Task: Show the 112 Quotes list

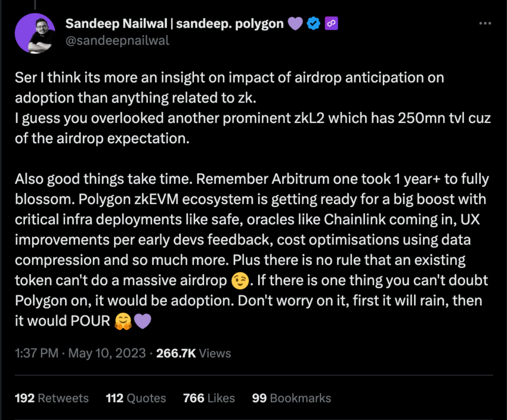Action: 136,398
